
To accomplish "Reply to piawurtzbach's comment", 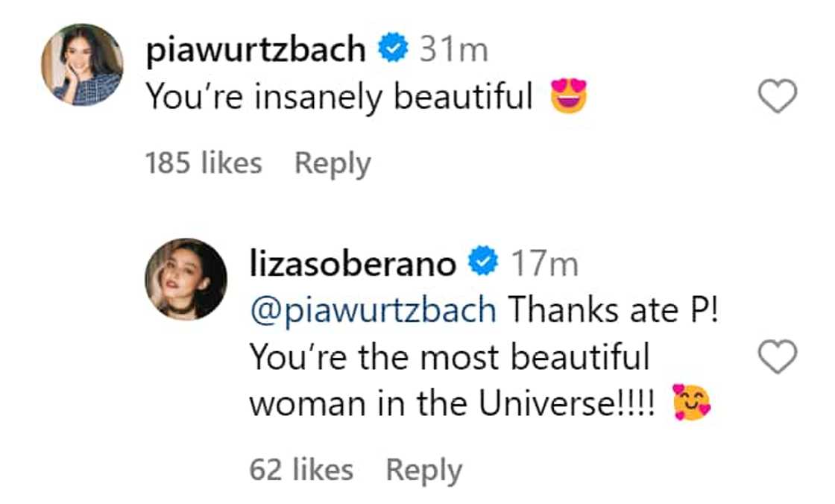I will [333, 163].
